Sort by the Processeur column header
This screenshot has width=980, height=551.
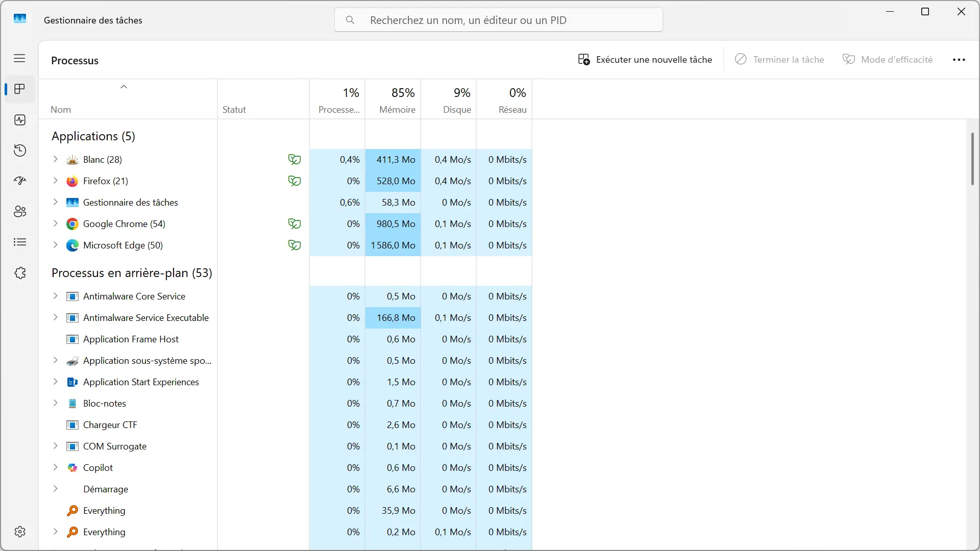[x=337, y=99]
